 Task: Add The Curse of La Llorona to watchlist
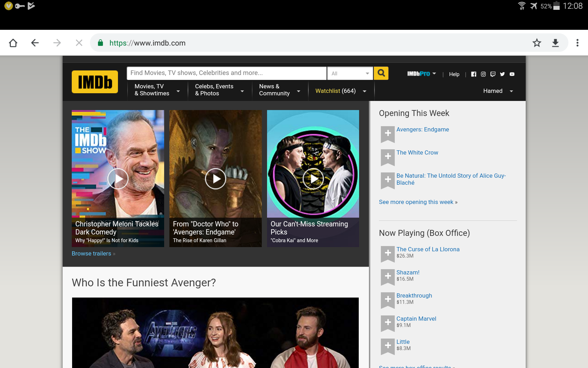click(x=388, y=254)
